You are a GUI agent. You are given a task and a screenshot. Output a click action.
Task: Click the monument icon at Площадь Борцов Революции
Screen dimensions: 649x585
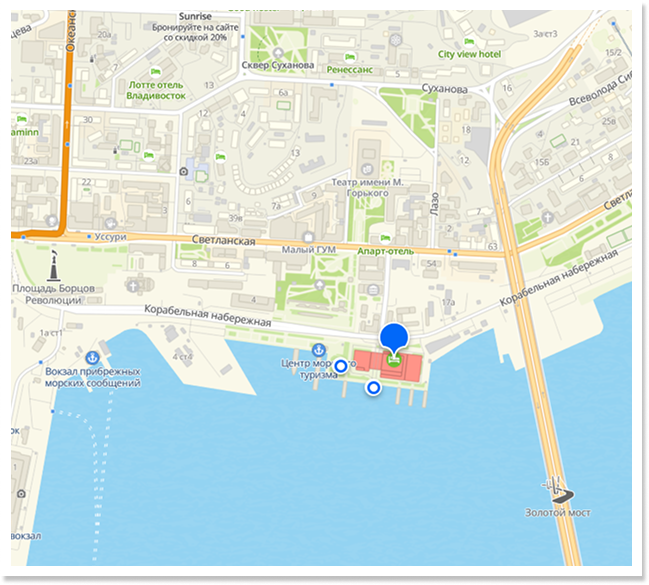tap(53, 265)
